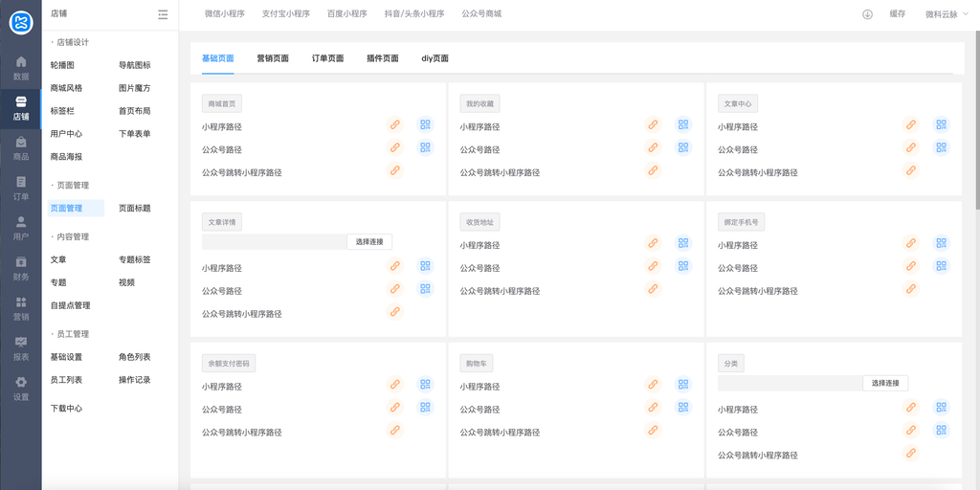Click 选择连接 button in 文章详情 card
980x490 pixels.
pyautogui.click(x=369, y=242)
